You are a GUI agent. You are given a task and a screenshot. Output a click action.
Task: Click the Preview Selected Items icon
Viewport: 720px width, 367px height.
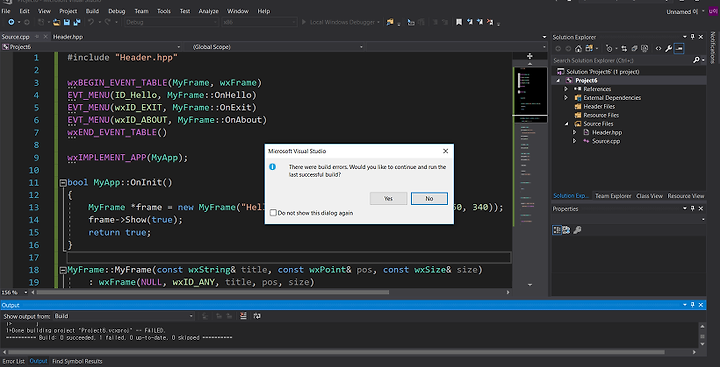[x=679, y=48]
